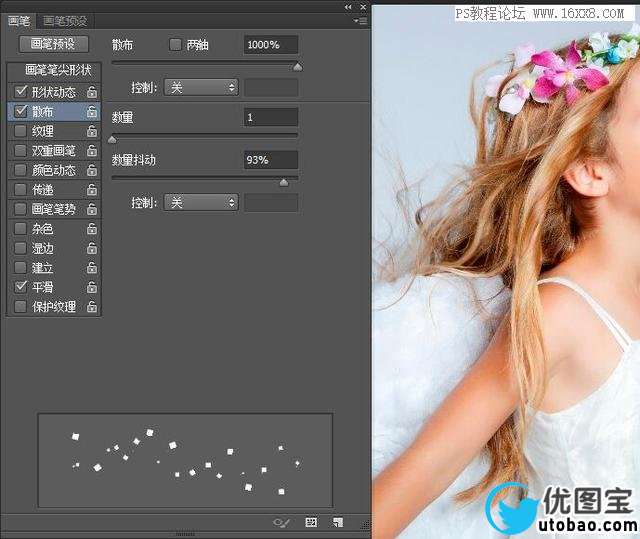Image resolution: width=640 pixels, height=539 pixels.
Task: Click the 数量 slider handle
Action: (112, 140)
